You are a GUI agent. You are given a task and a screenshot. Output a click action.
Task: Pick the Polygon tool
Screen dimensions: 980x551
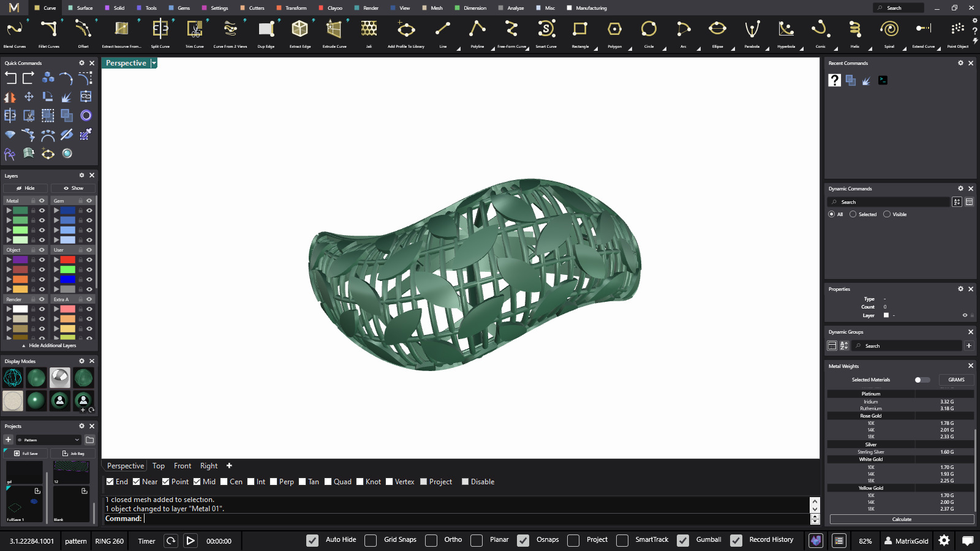(614, 34)
